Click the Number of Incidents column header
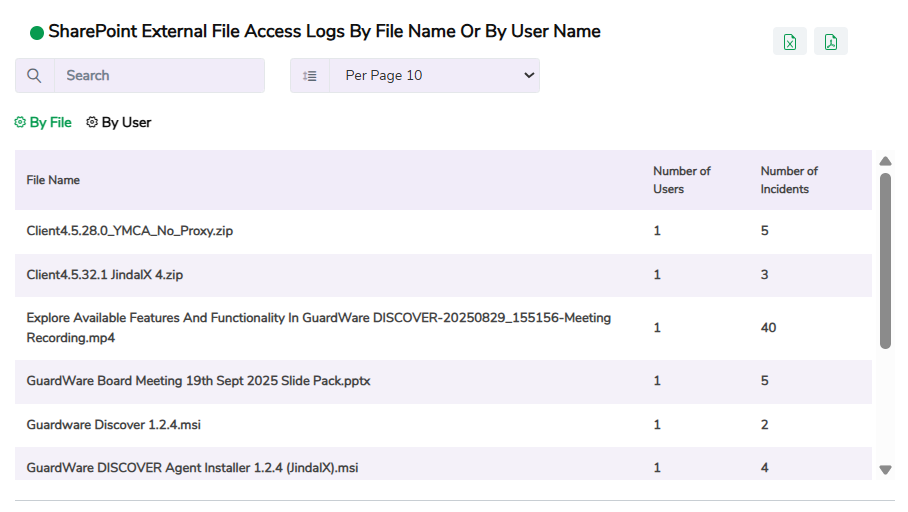Viewport: 908px width, 512px height. point(789,180)
